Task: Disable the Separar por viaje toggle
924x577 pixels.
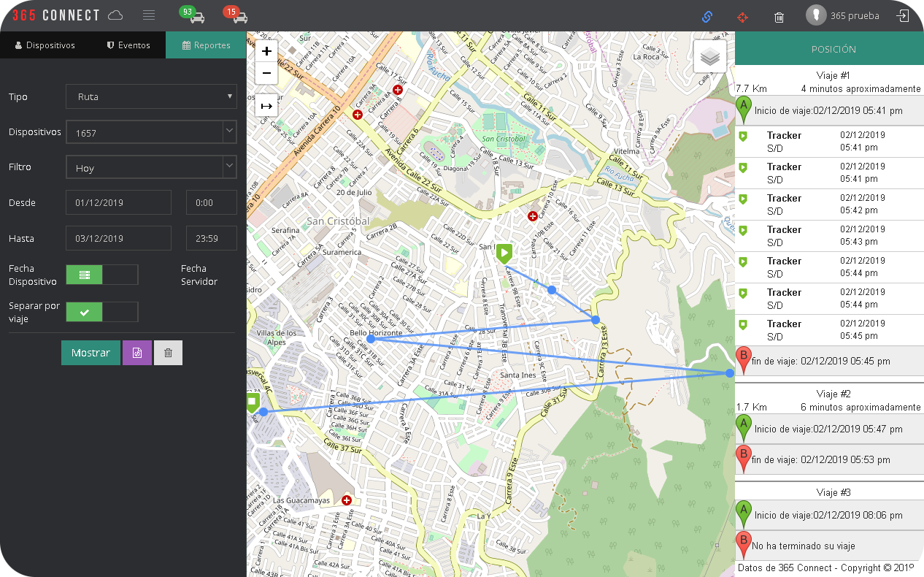Action: tap(84, 312)
